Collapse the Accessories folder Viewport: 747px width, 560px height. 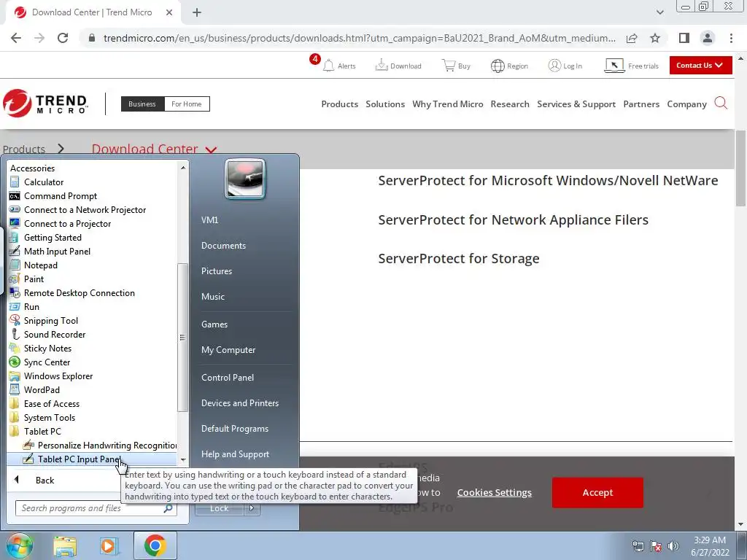tap(32, 168)
